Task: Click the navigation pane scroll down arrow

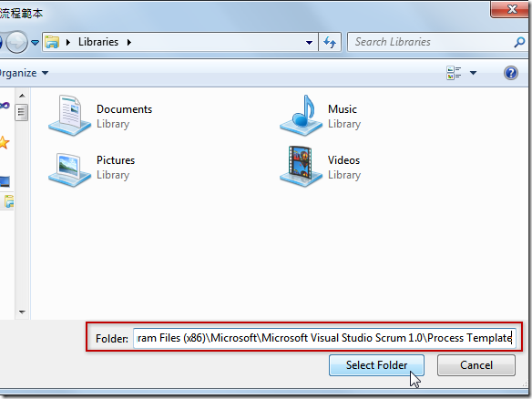Action: 22,312
